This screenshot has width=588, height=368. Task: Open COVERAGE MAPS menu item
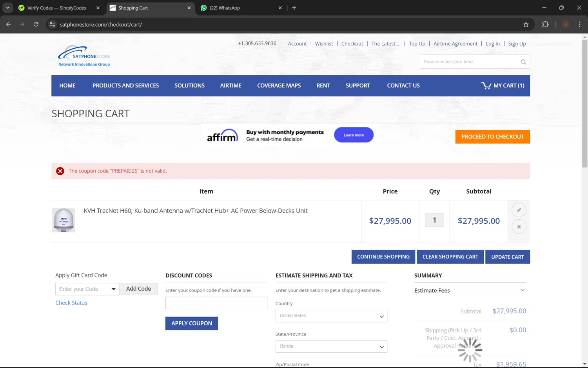point(279,86)
